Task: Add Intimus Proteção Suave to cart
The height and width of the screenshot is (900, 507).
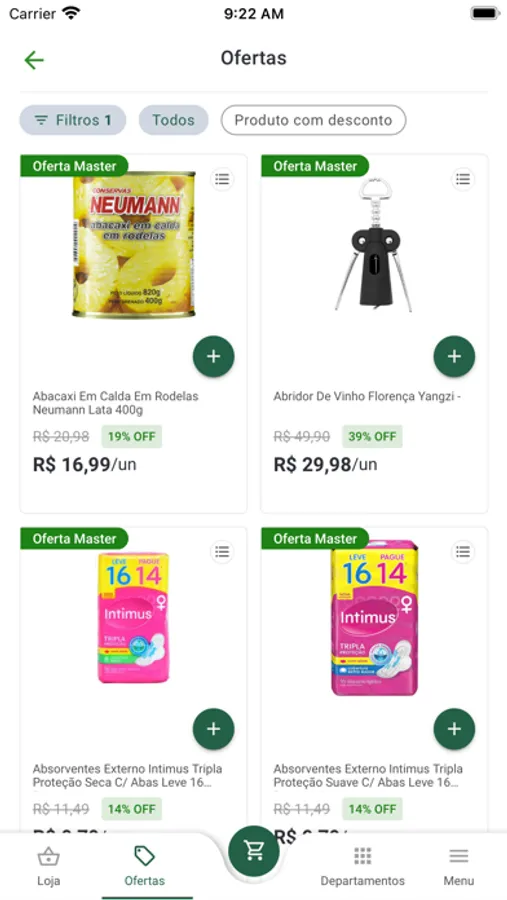Action: pyautogui.click(x=454, y=729)
